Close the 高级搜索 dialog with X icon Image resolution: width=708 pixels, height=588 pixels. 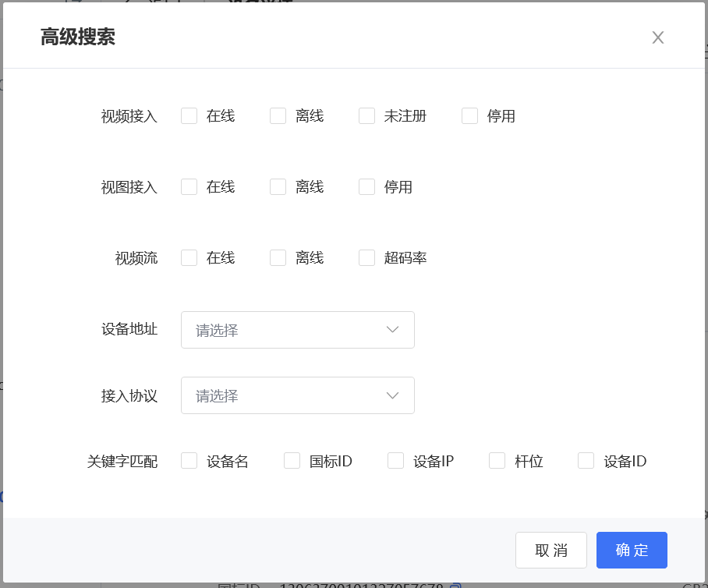[x=658, y=37]
